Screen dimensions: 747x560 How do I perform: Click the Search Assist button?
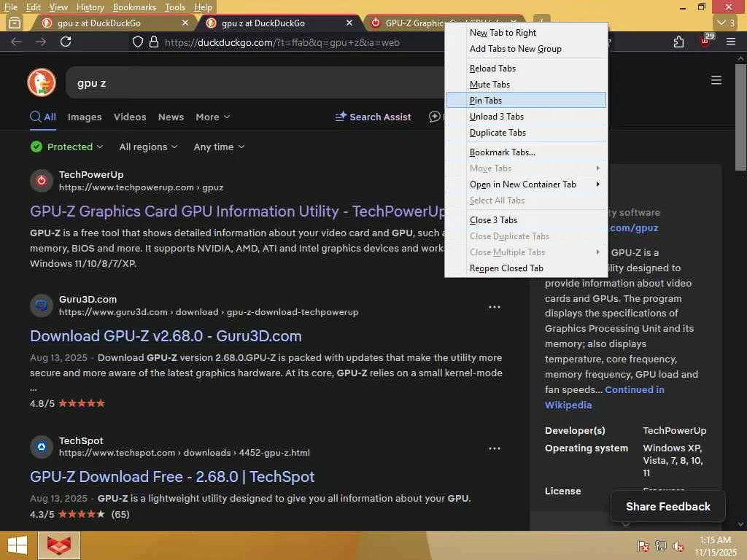pyautogui.click(x=373, y=117)
